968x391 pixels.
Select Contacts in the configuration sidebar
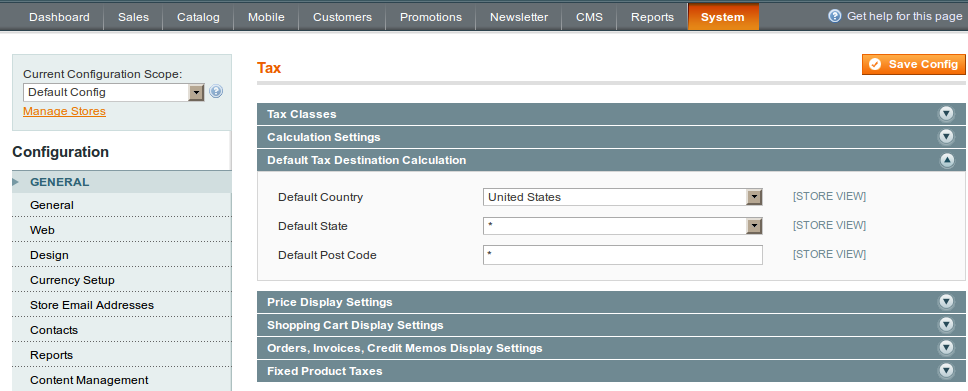coord(122,330)
